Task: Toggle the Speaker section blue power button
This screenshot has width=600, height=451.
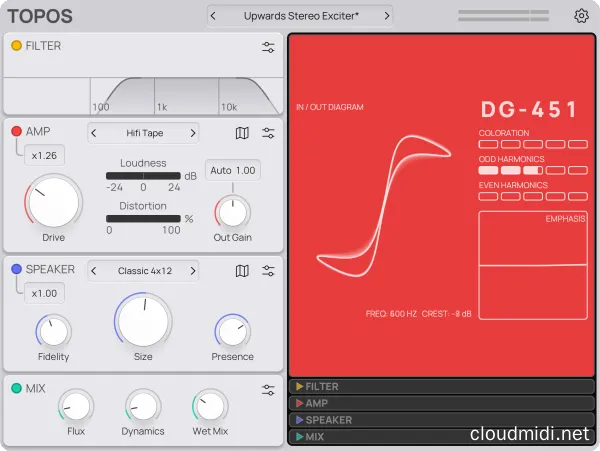Action: pos(17,269)
